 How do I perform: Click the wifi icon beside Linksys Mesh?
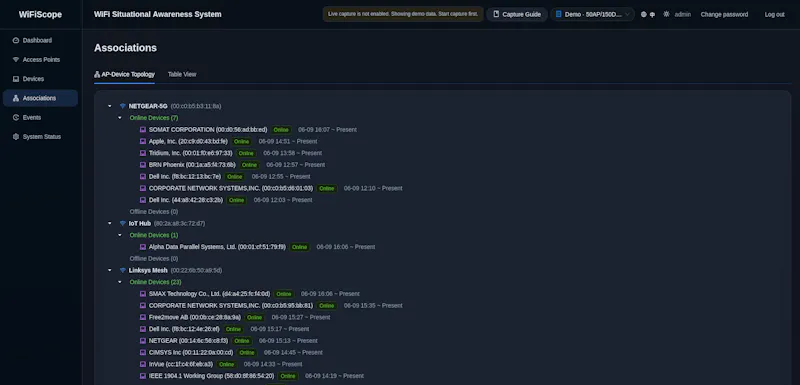[x=122, y=270]
